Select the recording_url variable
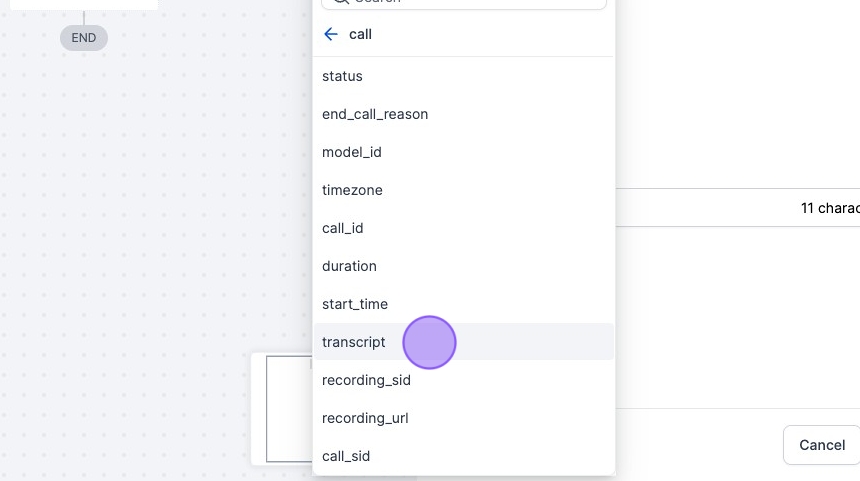 365,418
